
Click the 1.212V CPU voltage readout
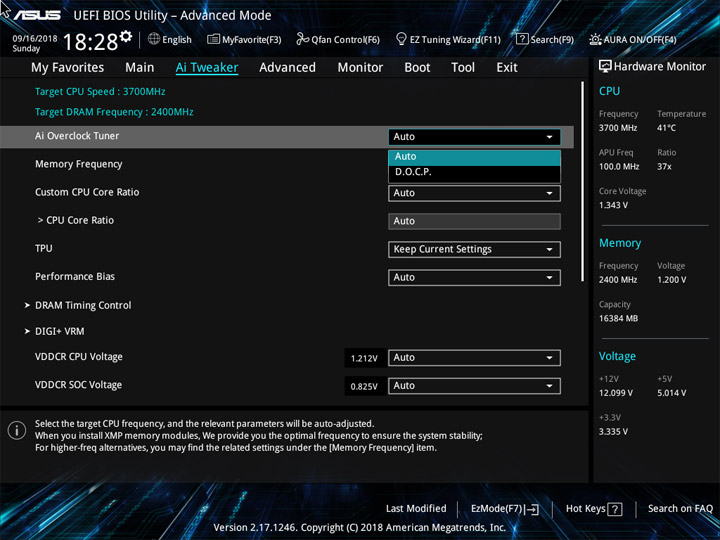click(x=364, y=358)
